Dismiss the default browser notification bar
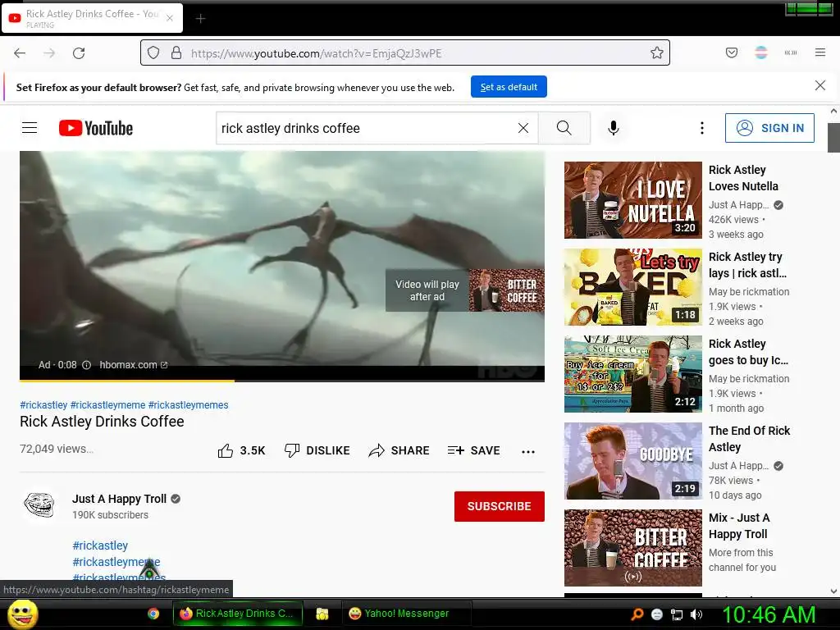Image resolution: width=840 pixels, height=630 pixels. [819, 85]
